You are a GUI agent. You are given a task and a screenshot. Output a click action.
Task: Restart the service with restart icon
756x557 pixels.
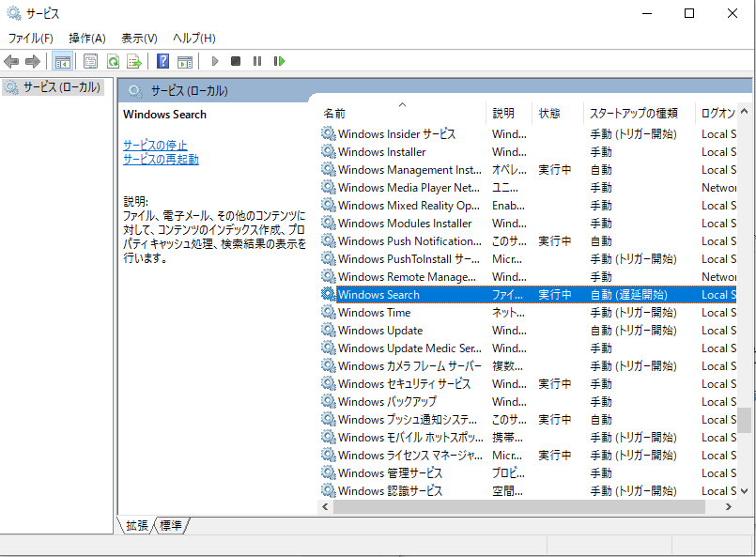coord(279,61)
